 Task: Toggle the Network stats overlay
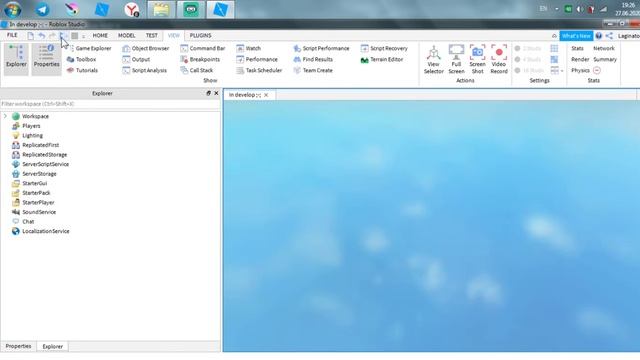[x=604, y=48]
